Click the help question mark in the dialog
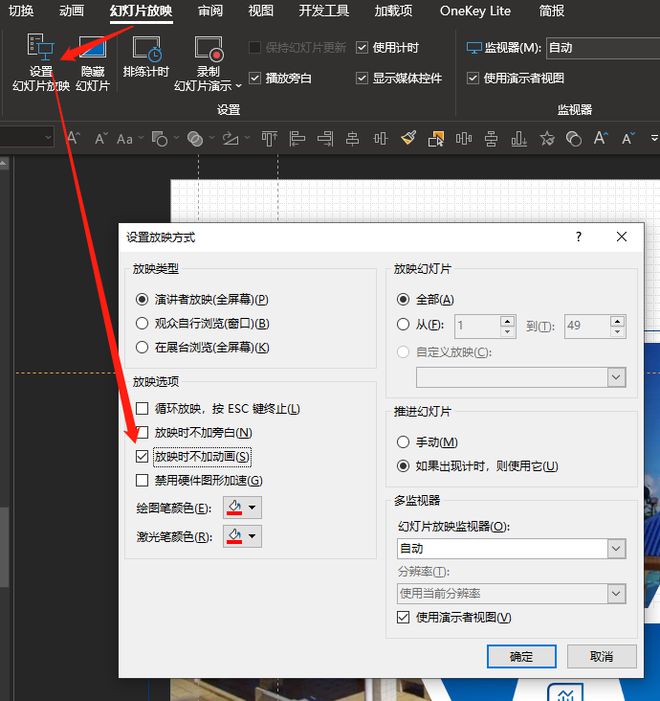Viewport: 660px width, 701px height. pos(579,236)
